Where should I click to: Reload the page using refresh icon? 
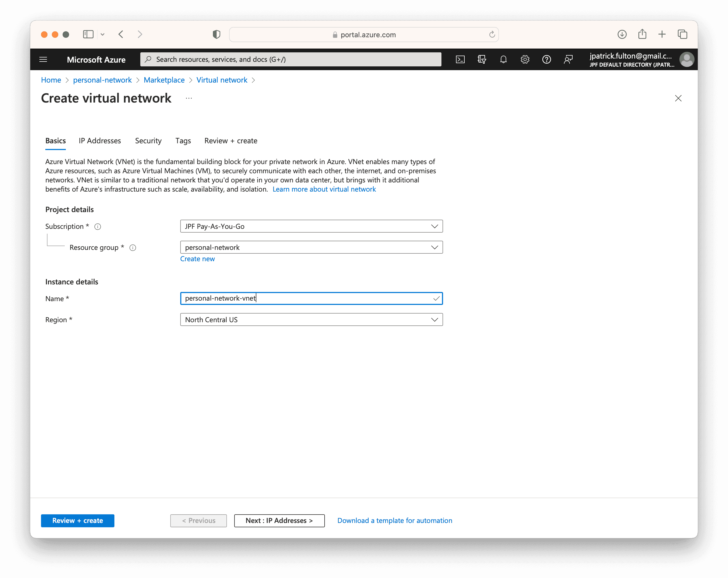point(492,35)
